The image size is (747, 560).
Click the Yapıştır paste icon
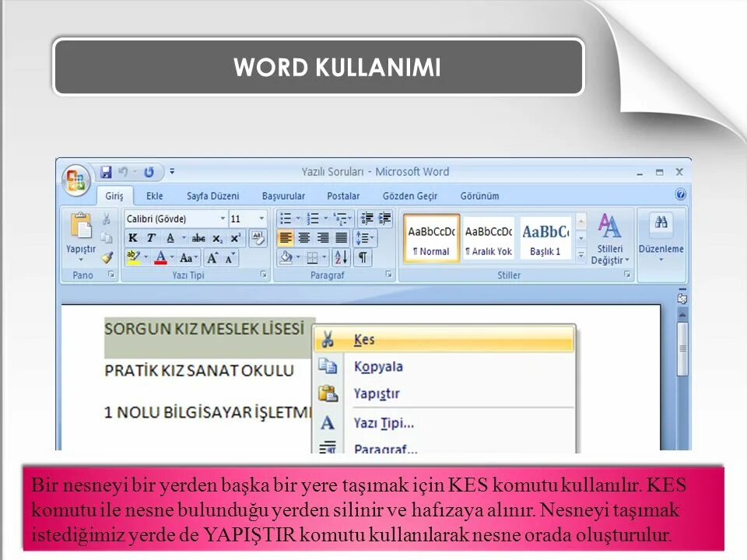click(81, 226)
